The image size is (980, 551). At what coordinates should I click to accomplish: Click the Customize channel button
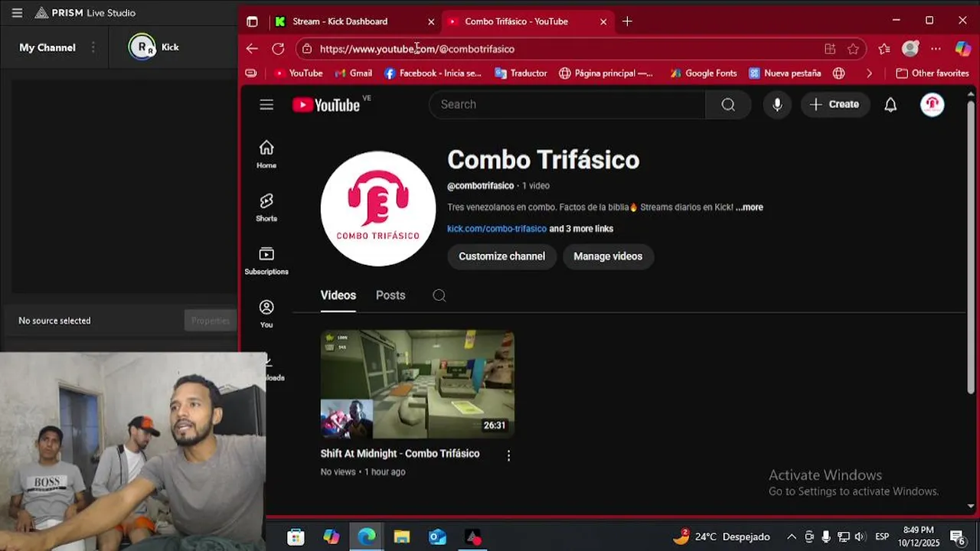(502, 256)
